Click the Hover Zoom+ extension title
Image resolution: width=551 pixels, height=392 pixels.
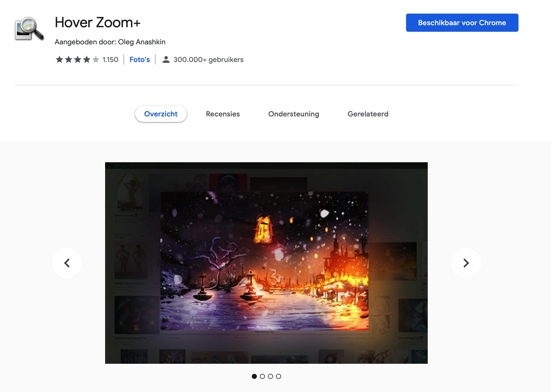tap(98, 22)
